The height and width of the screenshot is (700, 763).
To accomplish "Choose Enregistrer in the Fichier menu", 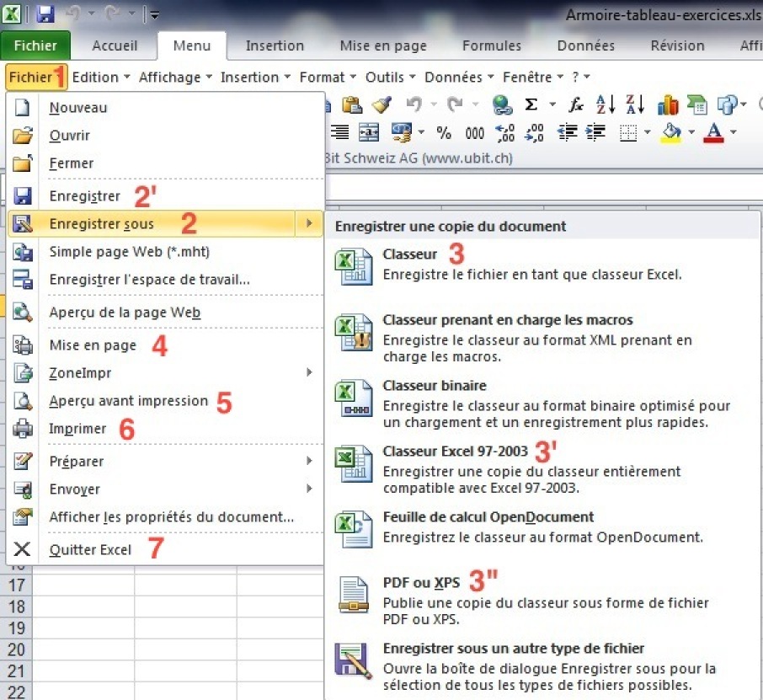I will (x=165, y=195).
